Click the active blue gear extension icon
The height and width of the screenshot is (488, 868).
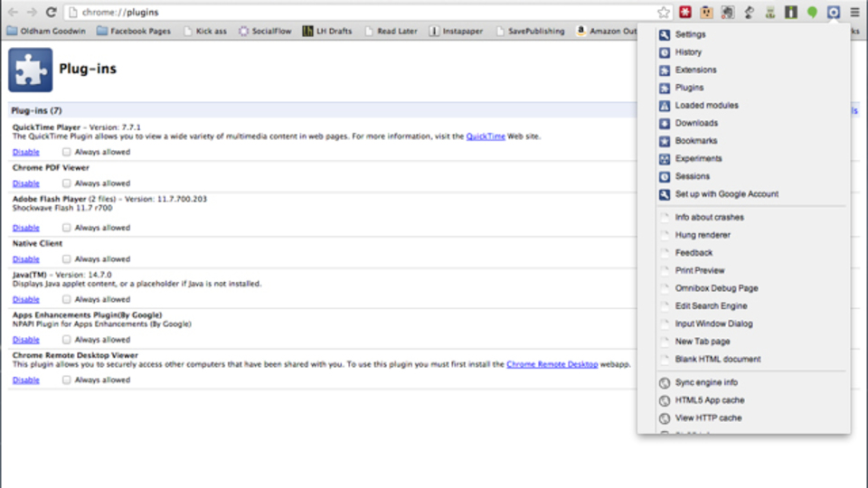(833, 12)
